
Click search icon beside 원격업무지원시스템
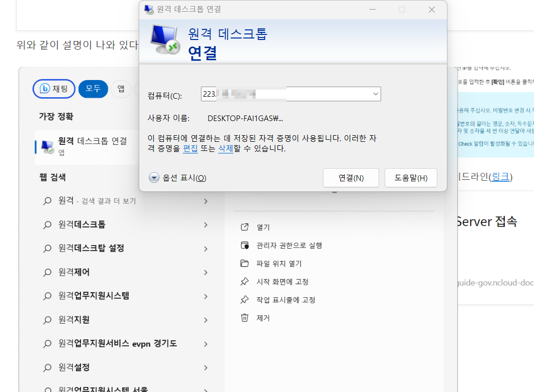(48, 296)
